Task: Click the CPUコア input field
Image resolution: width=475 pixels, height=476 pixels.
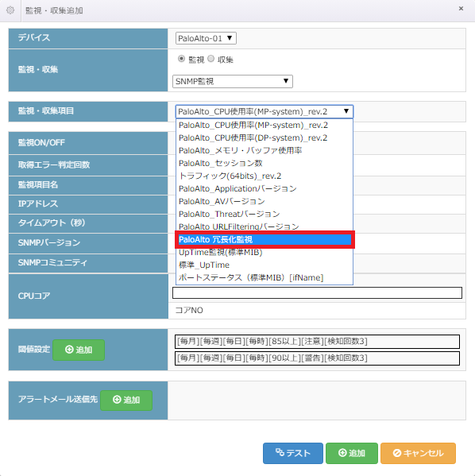Action: tap(317, 292)
